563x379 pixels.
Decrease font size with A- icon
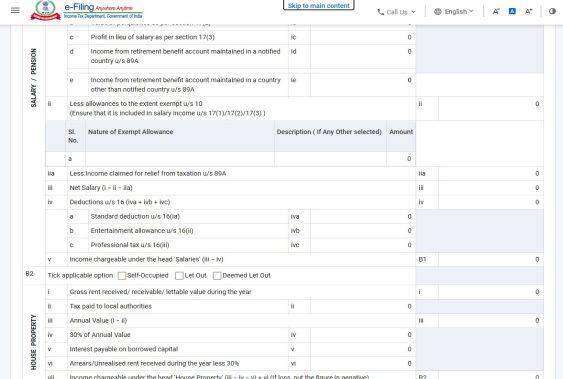496,11
